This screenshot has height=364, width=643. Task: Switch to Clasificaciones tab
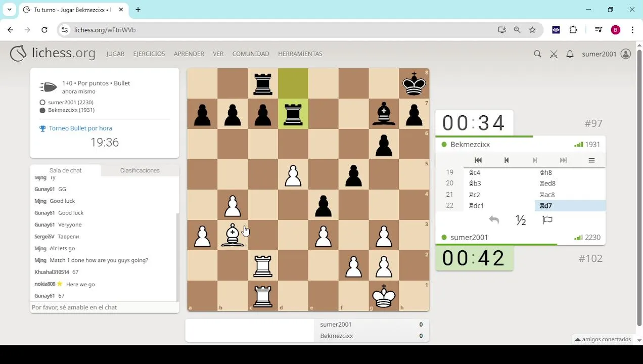[140, 170]
